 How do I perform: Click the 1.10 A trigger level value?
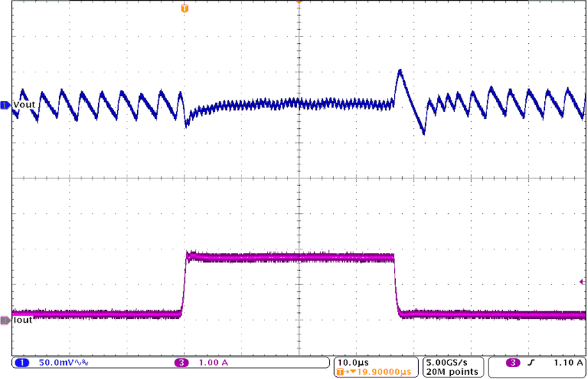coord(568,363)
